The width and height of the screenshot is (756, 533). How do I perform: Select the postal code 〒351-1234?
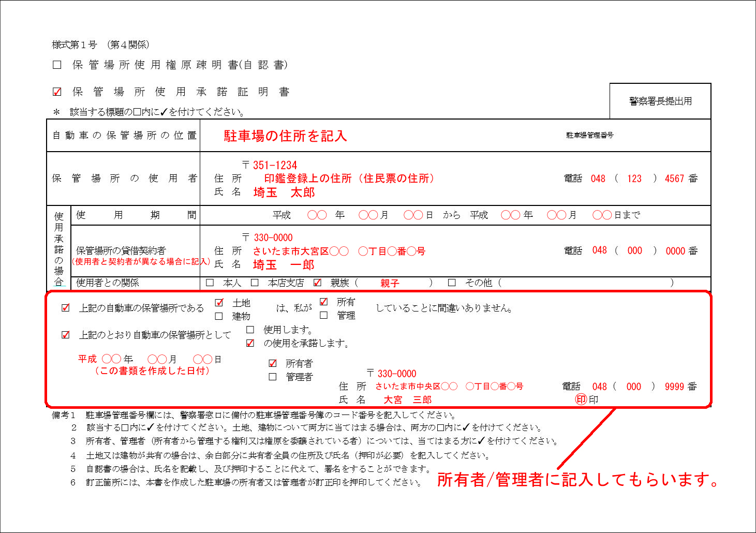point(270,166)
